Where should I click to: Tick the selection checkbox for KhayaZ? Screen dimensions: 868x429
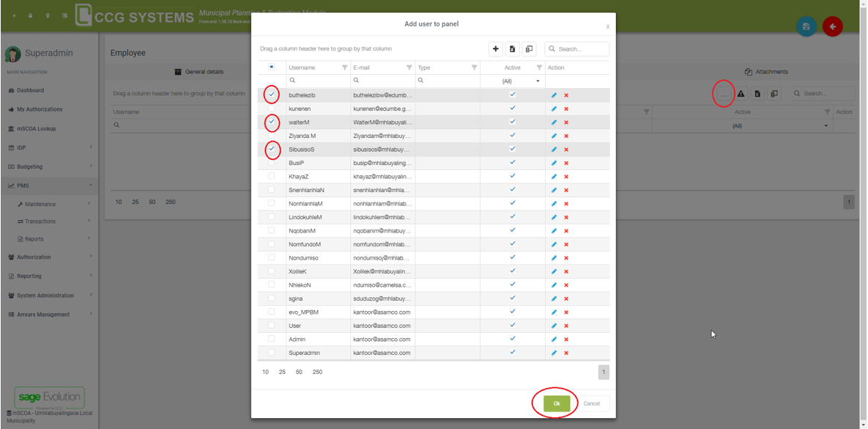(x=272, y=176)
